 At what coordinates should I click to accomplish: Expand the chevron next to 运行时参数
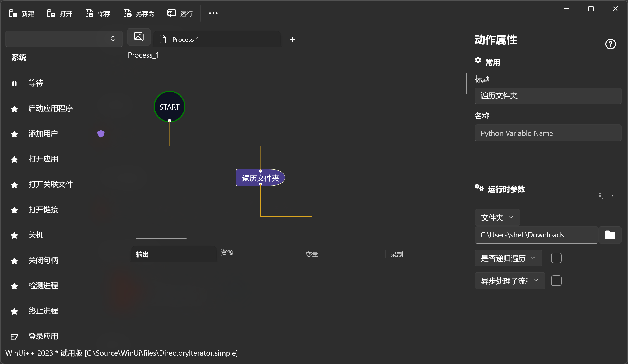point(613,196)
